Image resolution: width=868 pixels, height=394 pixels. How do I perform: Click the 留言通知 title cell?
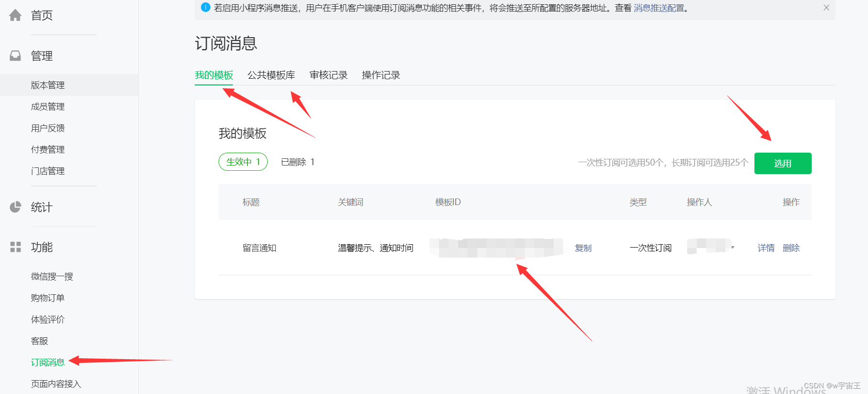pos(260,248)
